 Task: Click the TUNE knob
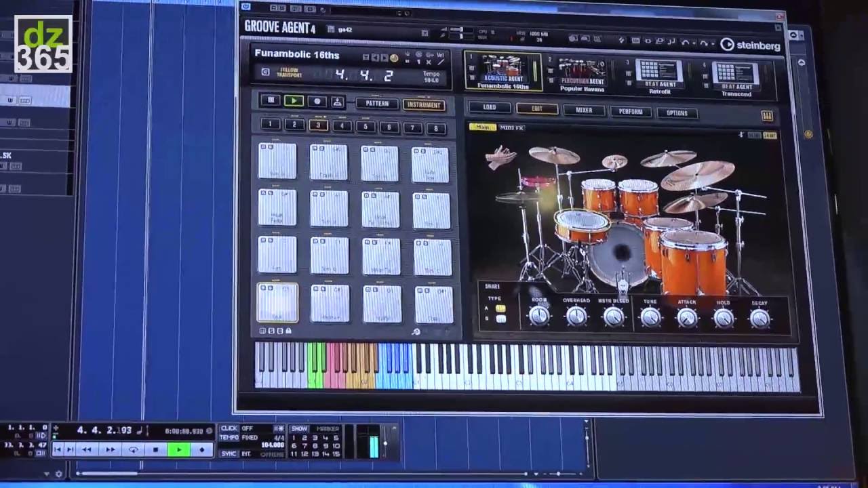tap(650, 317)
